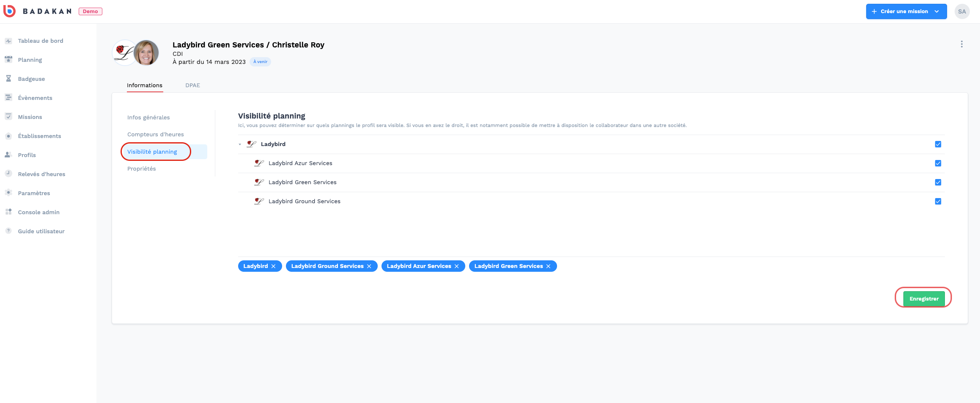Click Christelle Roy's profile photo

pos(146,52)
